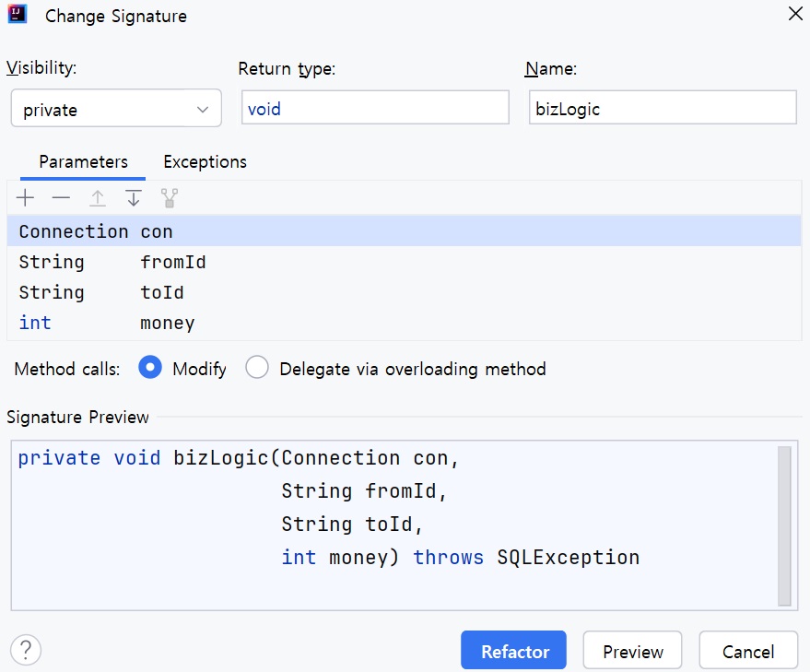Switch to the Parameters tab

83,162
